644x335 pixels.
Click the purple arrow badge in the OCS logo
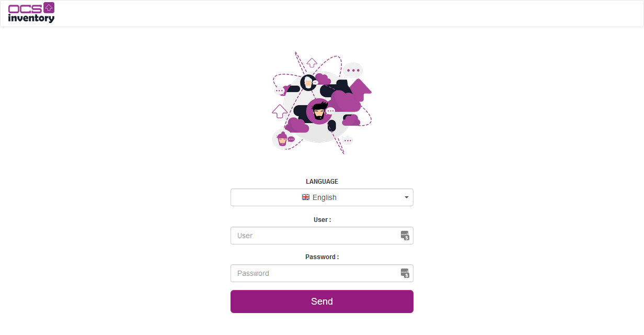(x=49, y=7)
